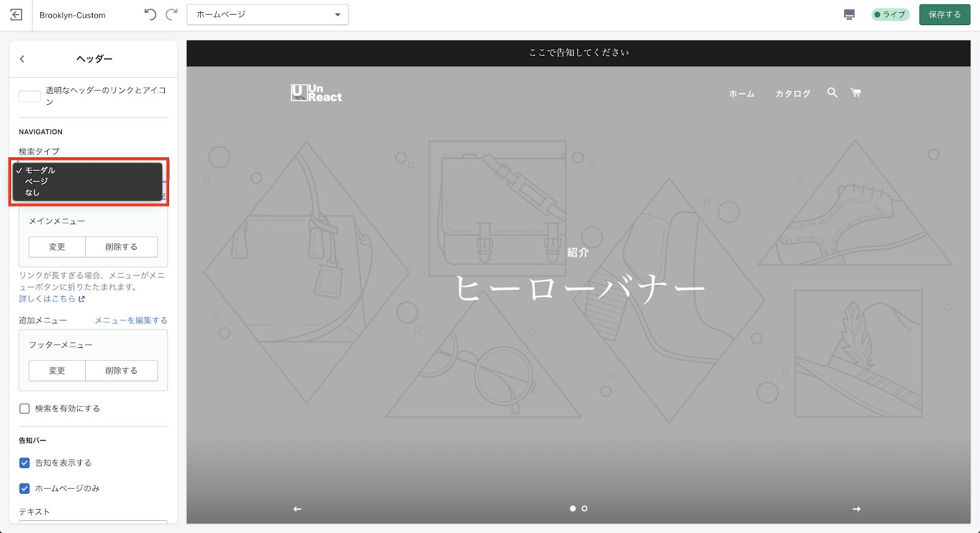Click the 保存する button
980x533 pixels.
click(x=944, y=15)
